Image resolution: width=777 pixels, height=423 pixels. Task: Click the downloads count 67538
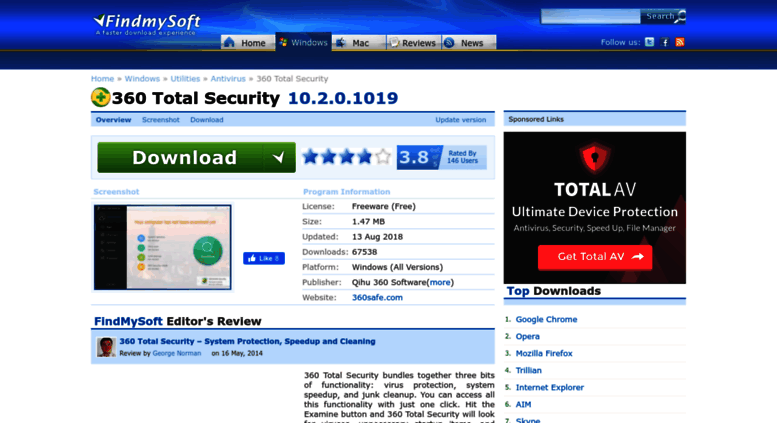[x=364, y=252]
